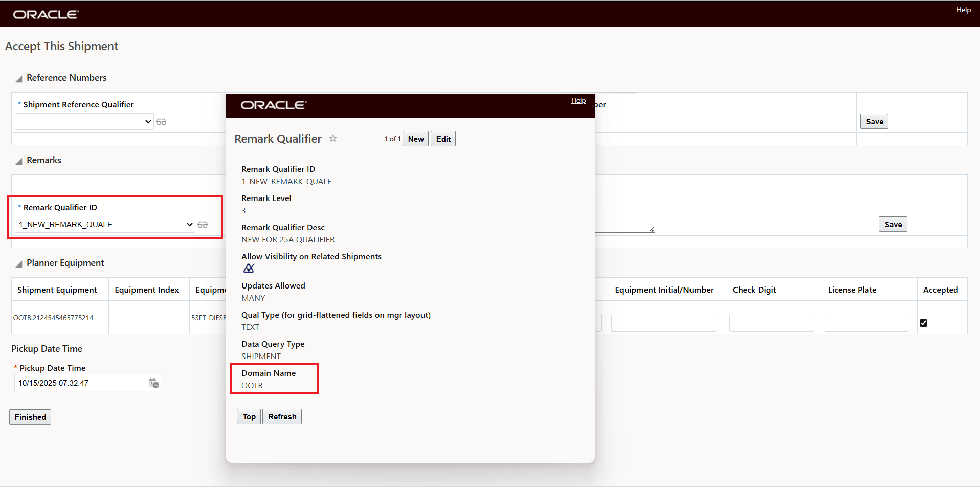
Task: Click the "MANY" Updates Allowed value
Action: click(x=253, y=298)
